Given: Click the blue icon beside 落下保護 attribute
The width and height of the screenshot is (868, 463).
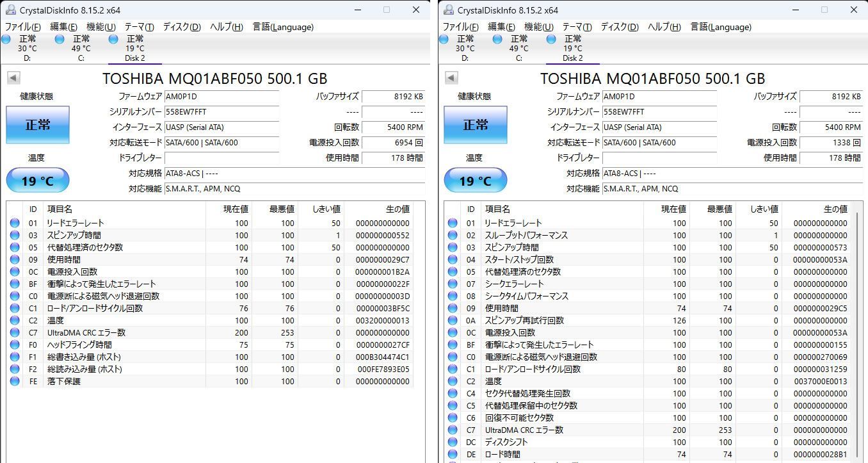Looking at the screenshot, I should 14,381.
